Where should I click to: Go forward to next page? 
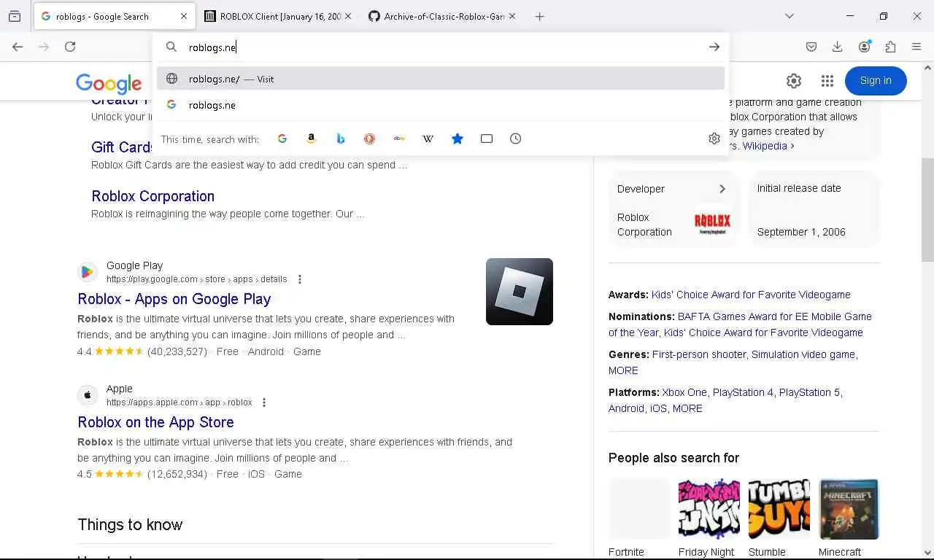pyautogui.click(x=44, y=47)
